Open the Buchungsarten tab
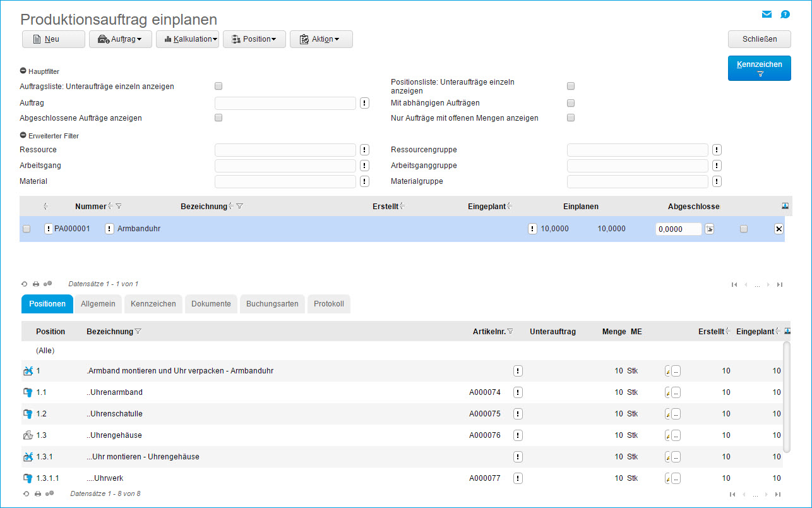The height and width of the screenshot is (508, 812). click(272, 304)
